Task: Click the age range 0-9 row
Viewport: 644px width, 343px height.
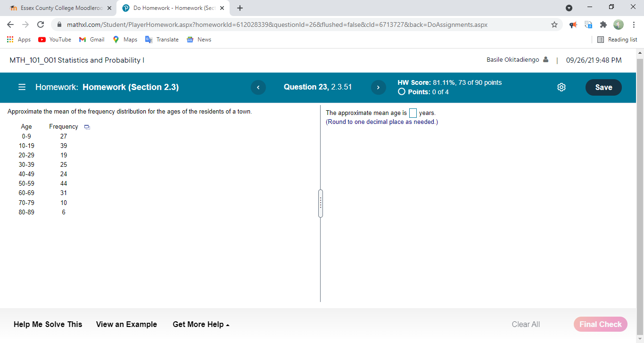Action: pyautogui.click(x=26, y=136)
